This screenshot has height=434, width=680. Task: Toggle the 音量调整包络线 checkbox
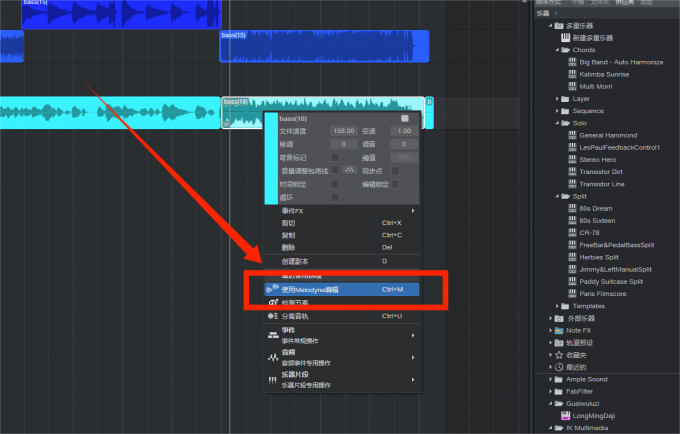click(335, 170)
